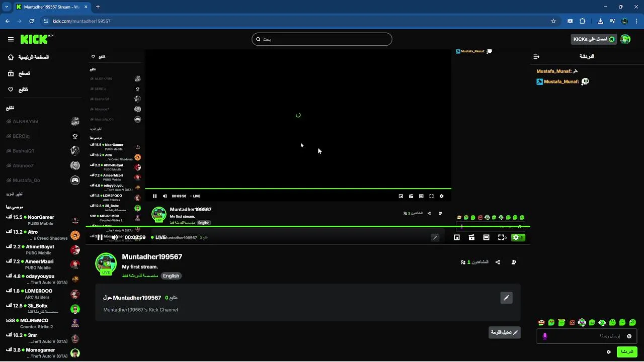Open recommended channel AmeerMzori

(x=43, y=264)
